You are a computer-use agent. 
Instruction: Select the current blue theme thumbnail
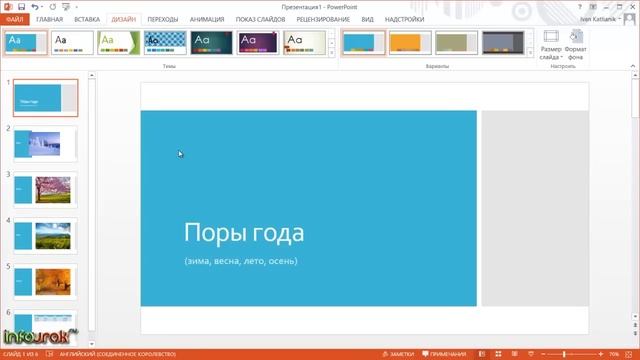[x=26, y=43]
